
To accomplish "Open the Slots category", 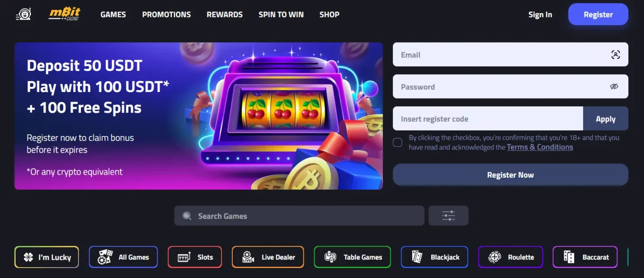I will (195, 257).
